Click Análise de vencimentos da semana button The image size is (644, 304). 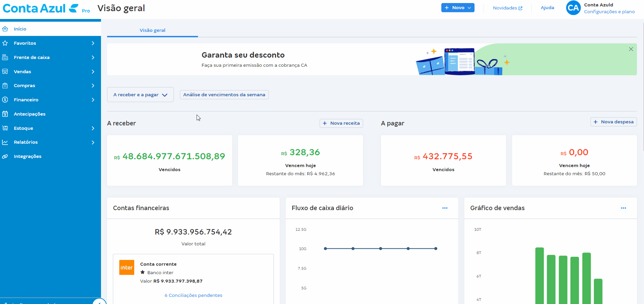(x=224, y=95)
